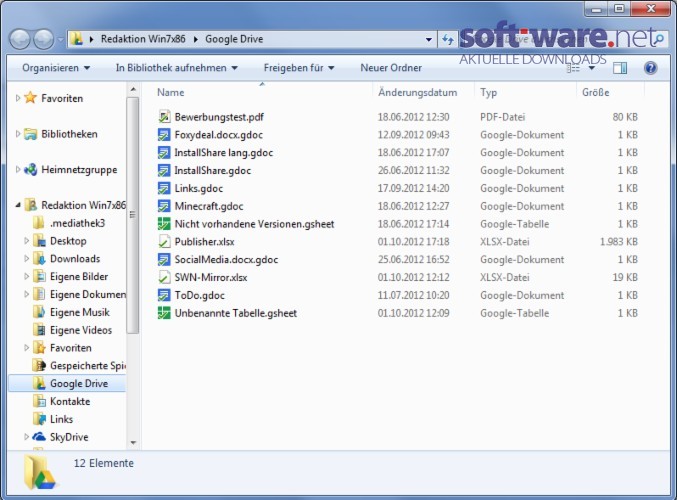The height and width of the screenshot is (500, 677).
Task: Click the size value 1.983 KB
Action: [x=618, y=241]
